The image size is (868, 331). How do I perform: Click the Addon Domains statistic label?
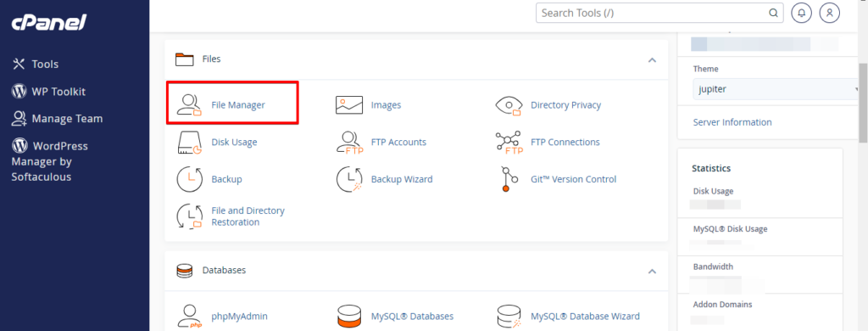coord(722,305)
